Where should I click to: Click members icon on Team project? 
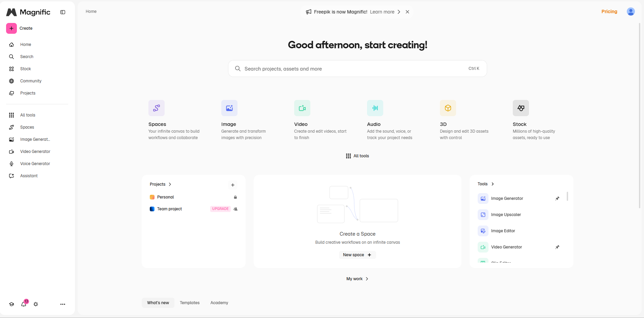(x=235, y=209)
